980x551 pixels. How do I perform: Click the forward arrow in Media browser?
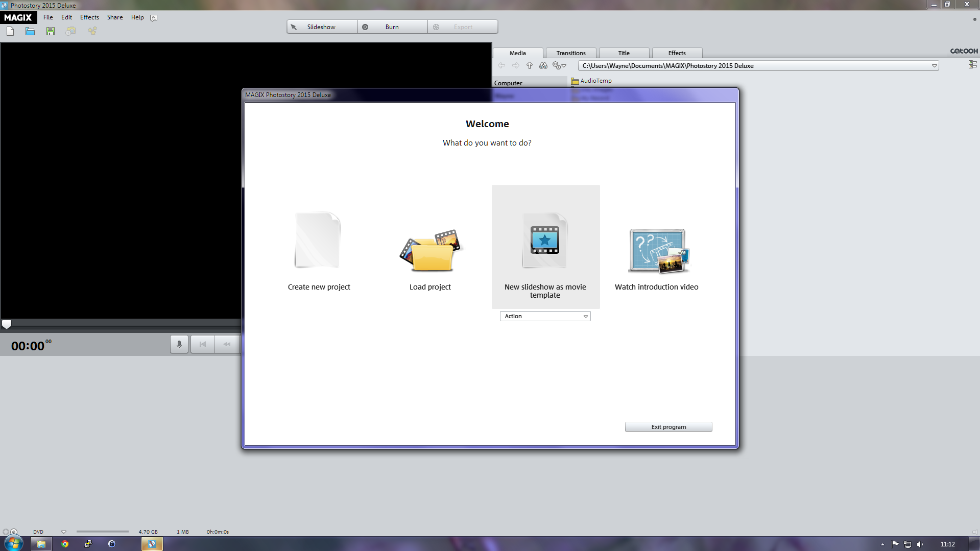click(x=516, y=65)
